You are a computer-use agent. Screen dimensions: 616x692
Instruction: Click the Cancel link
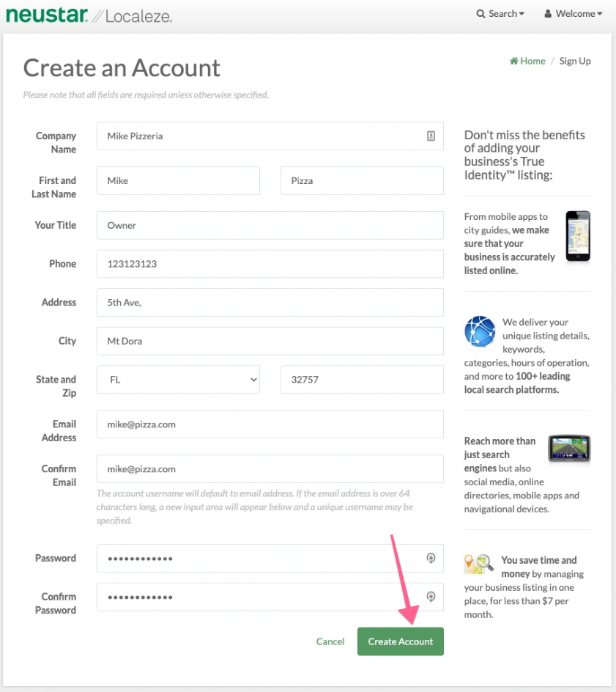coord(330,641)
